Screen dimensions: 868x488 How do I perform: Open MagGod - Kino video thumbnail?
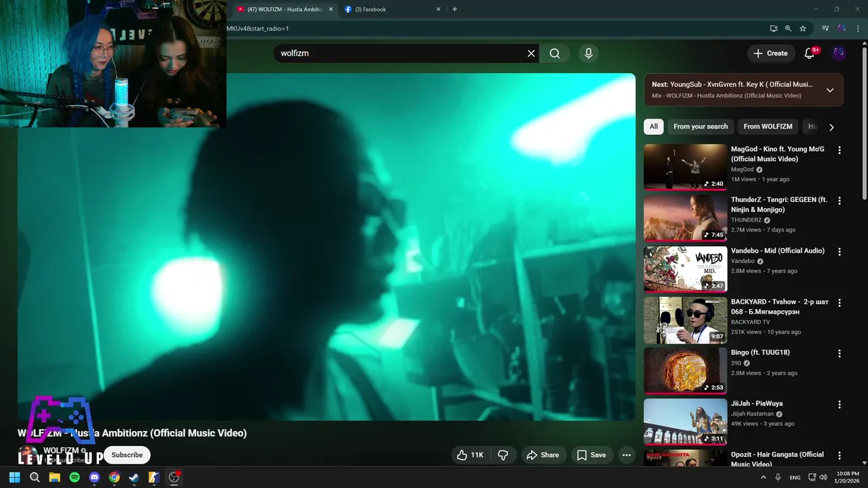(x=685, y=167)
